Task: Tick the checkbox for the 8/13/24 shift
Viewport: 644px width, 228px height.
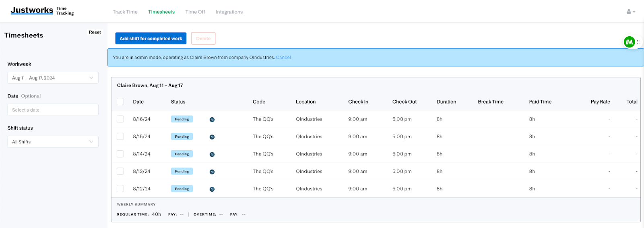Action: [120, 171]
